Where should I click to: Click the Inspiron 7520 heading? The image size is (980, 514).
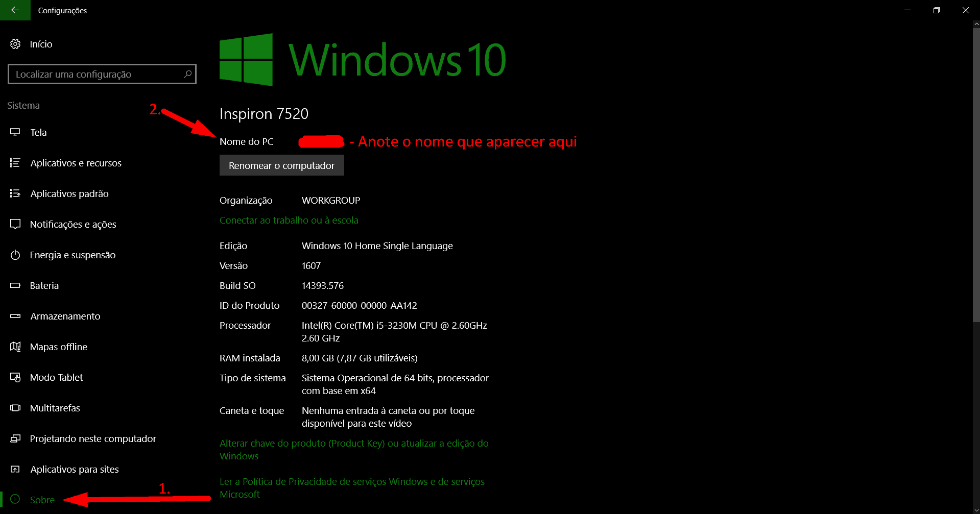click(x=264, y=114)
